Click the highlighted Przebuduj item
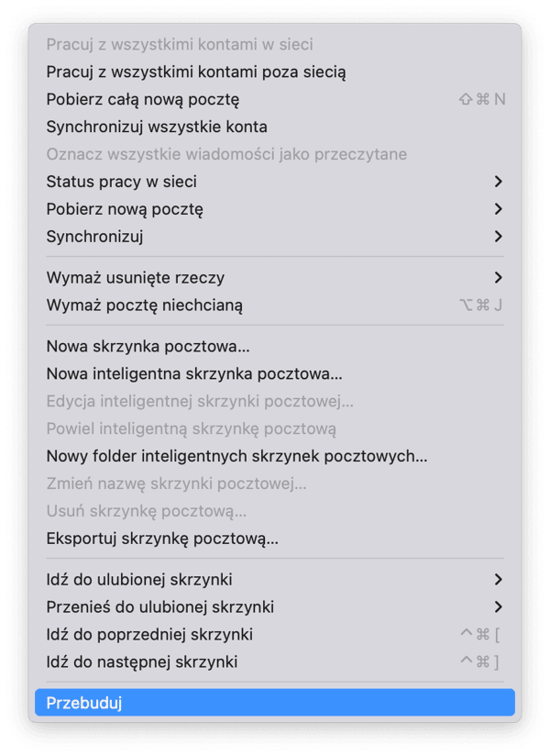 click(x=275, y=703)
